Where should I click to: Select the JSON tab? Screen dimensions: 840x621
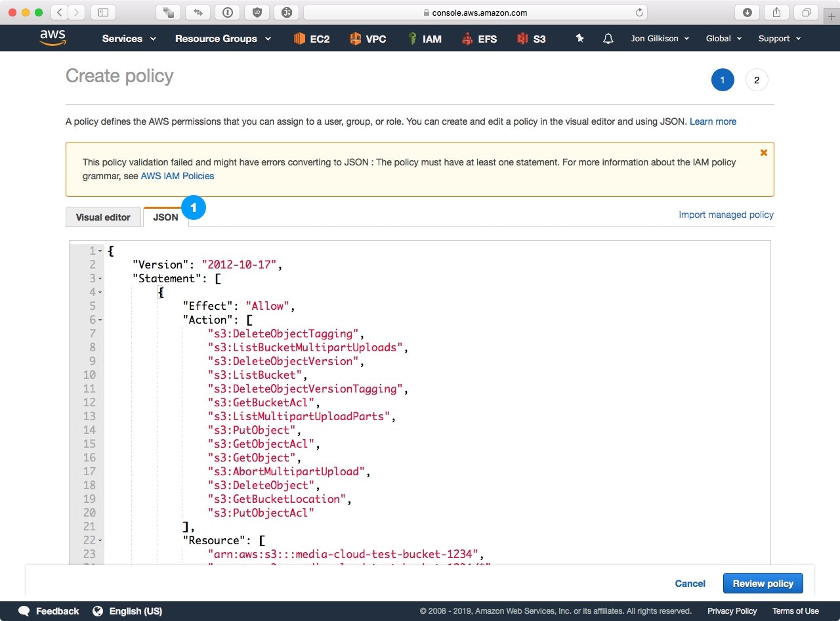(x=165, y=217)
